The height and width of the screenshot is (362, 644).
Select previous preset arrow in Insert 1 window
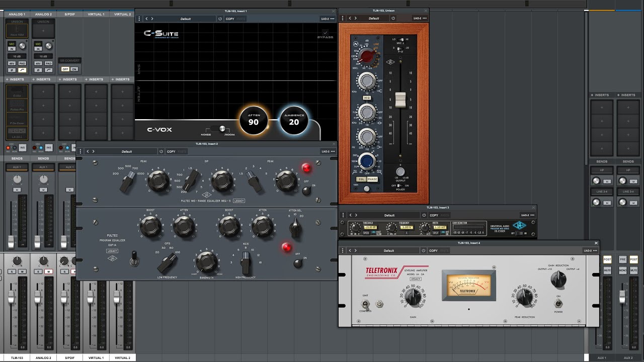click(146, 19)
